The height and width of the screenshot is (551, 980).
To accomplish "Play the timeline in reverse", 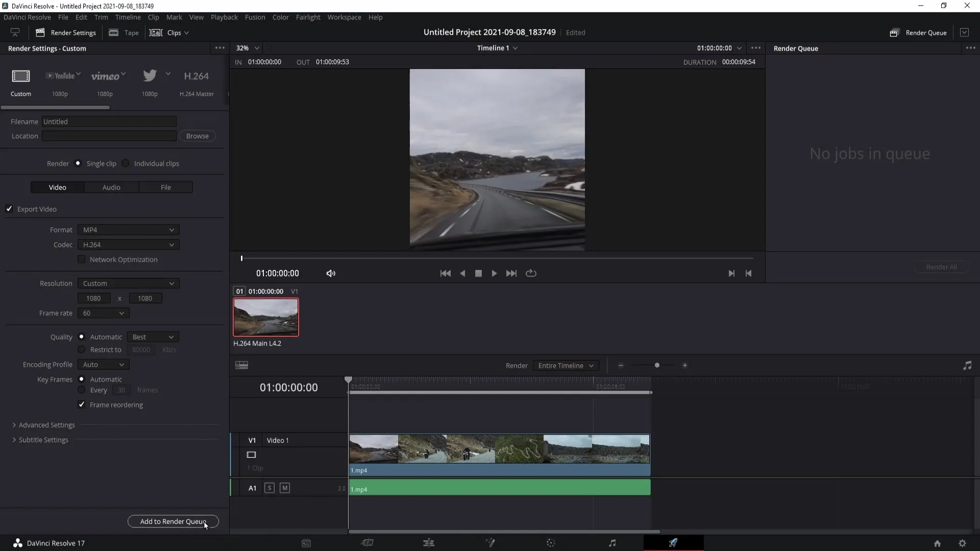I will coord(462,273).
